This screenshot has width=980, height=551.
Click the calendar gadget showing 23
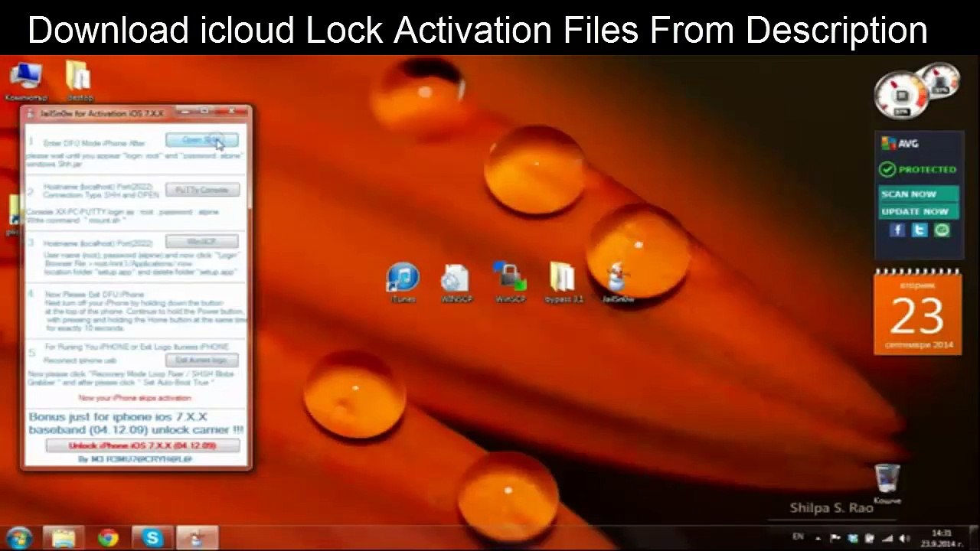coord(917,314)
